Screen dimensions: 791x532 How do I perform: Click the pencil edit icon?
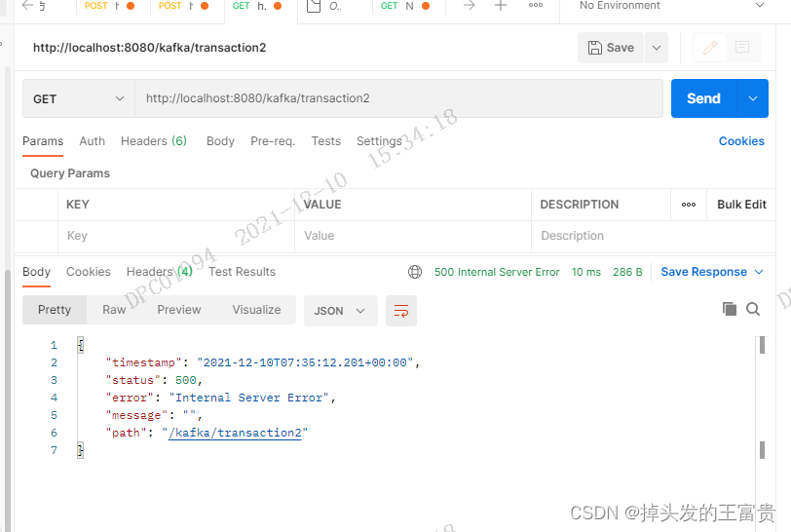point(710,48)
